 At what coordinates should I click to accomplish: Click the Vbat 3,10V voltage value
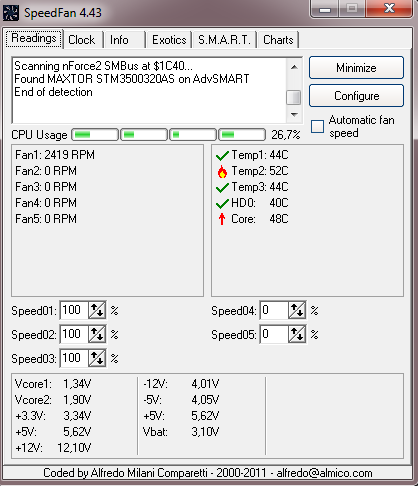click(205, 432)
